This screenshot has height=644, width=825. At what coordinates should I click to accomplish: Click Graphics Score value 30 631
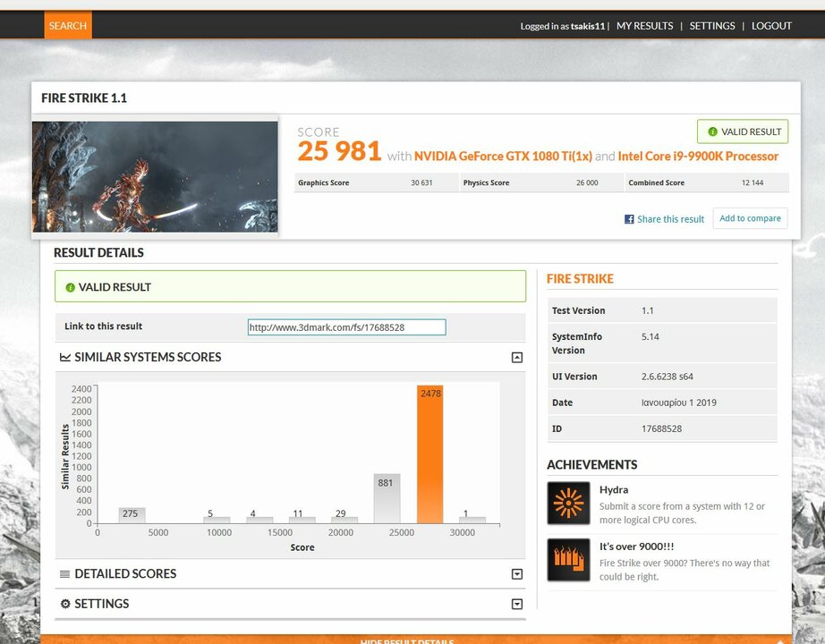point(421,183)
